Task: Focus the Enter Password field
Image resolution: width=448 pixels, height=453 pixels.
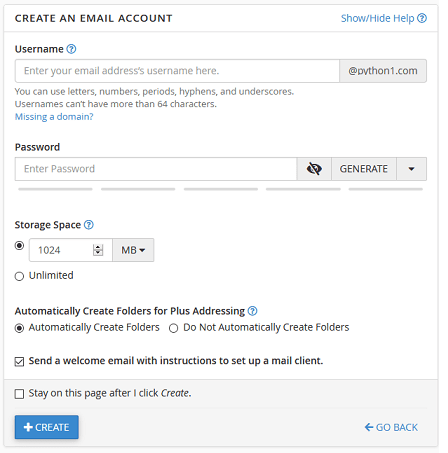Action: (x=156, y=169)
